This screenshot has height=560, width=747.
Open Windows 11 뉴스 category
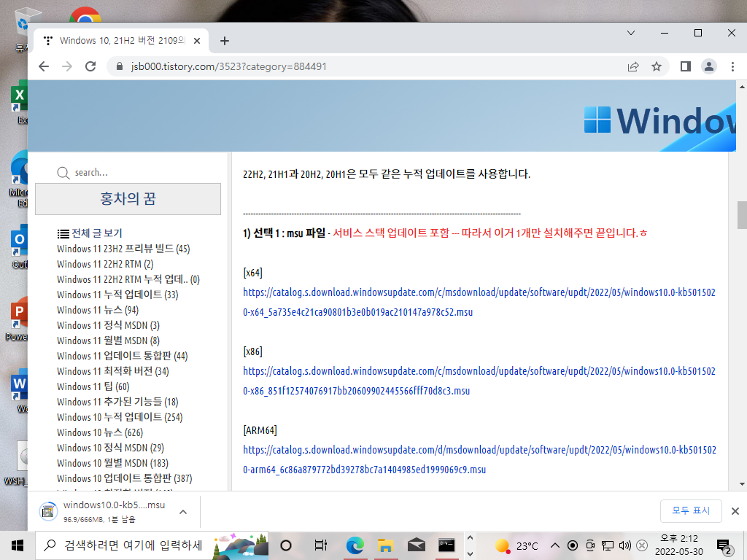tap(98, 310)
